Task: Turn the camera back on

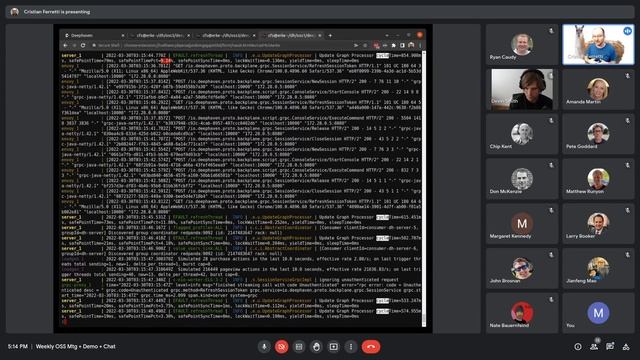Action: click(x=282, y=347)
